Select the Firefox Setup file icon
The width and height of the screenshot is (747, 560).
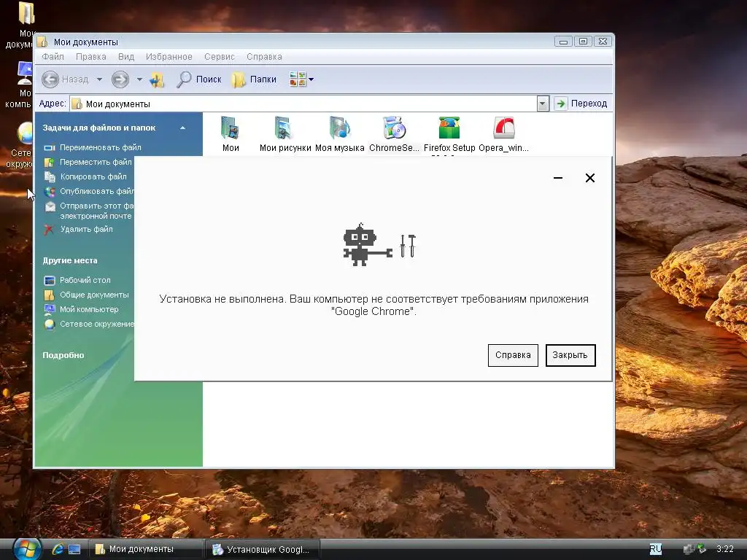449,128
